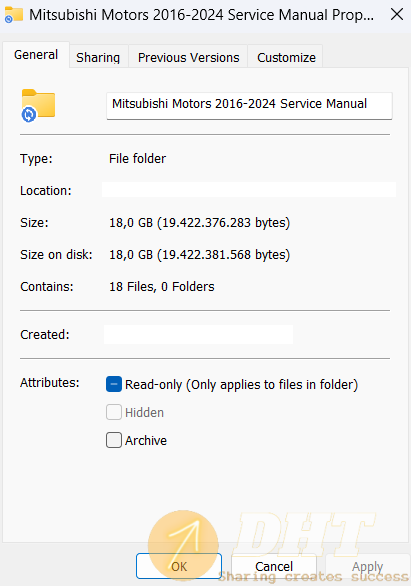
Task: Click the 'File folder' type value
Action: pyautogui.click(x=137, y=158)
